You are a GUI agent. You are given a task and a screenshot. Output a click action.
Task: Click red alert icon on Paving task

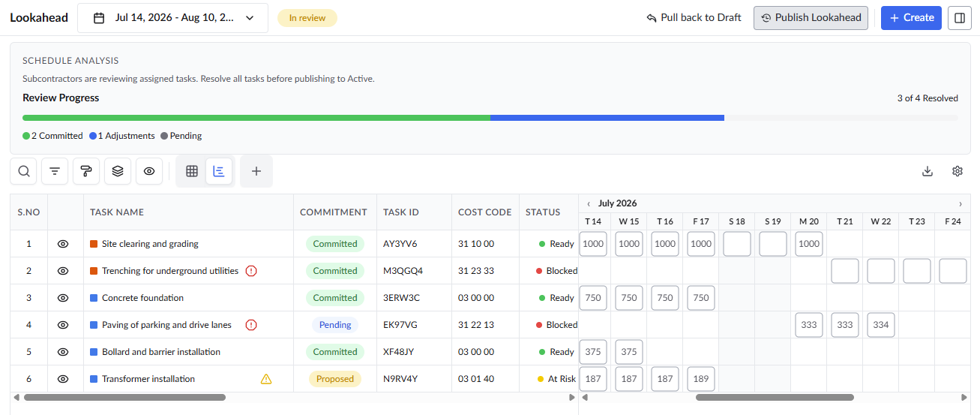coord(251,325)
